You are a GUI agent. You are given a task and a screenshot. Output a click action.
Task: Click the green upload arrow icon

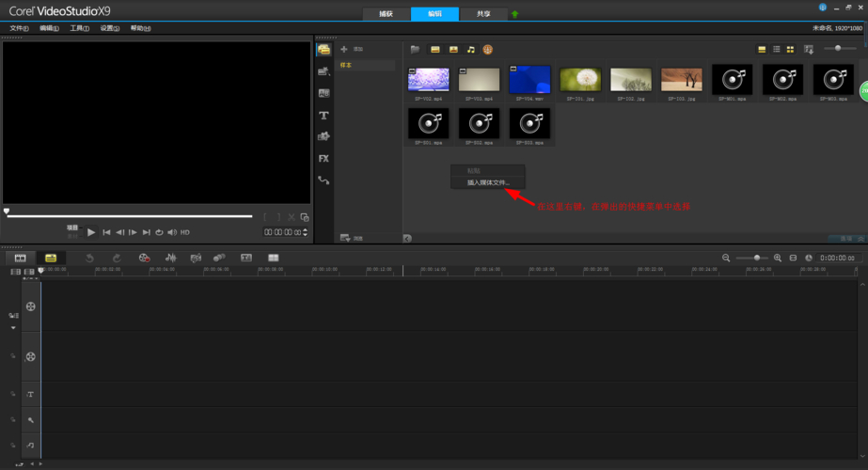pos(514,14)
